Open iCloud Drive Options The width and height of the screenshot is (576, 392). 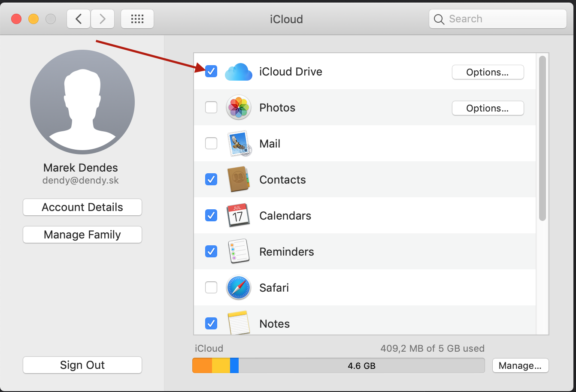coord(488,72)
